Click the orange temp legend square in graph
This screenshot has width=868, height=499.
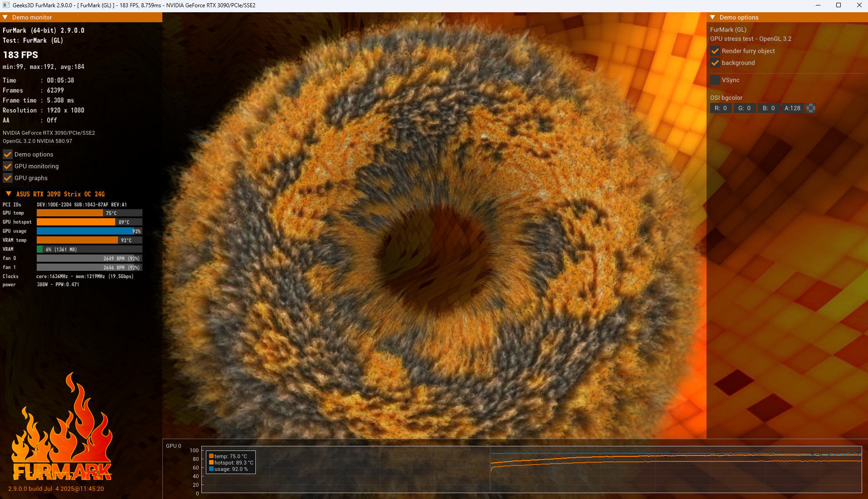coord(211,456)
